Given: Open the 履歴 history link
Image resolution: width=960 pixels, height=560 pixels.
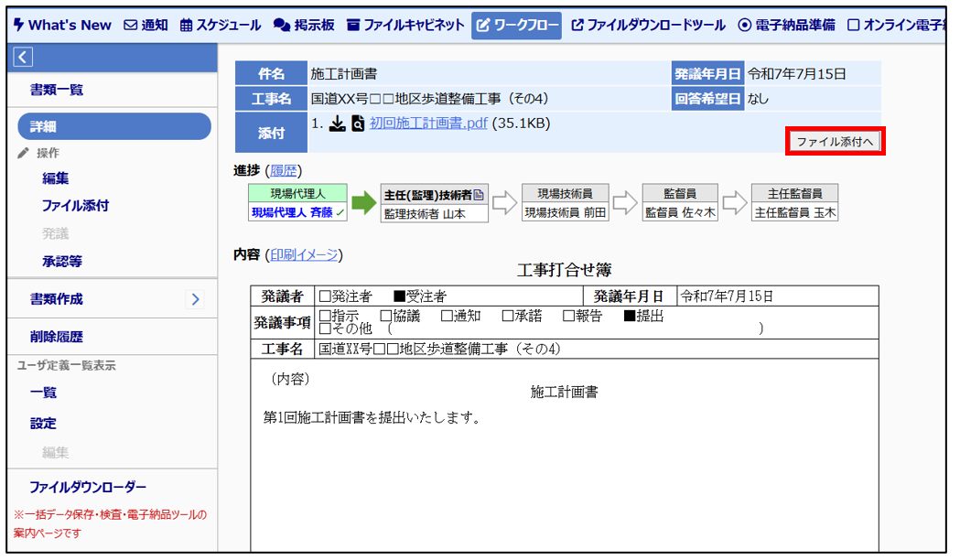Looking at the screenshot, I should coord(284,170).
